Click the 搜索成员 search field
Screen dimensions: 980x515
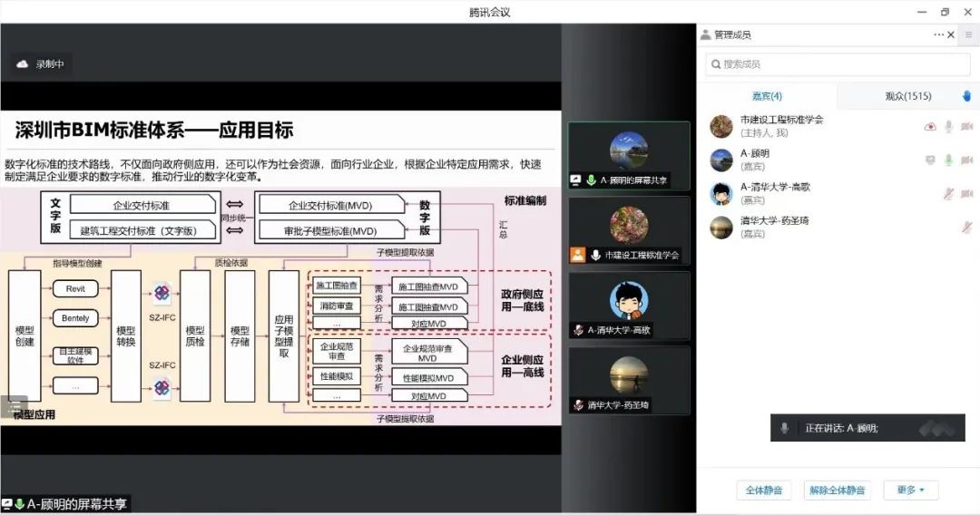click(x=838, y=64)
